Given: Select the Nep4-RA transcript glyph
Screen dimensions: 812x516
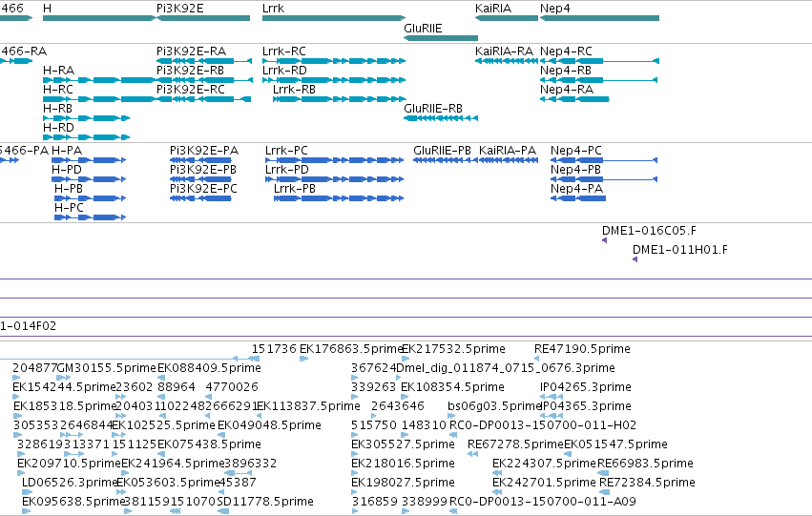Looking at the screenshot, I should 574,99.
